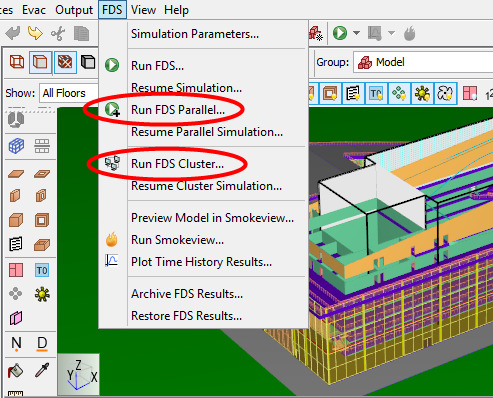Screen dimensions: 493x398
Task: Open the Output menu in the menu bar
Action: point(74,10)
